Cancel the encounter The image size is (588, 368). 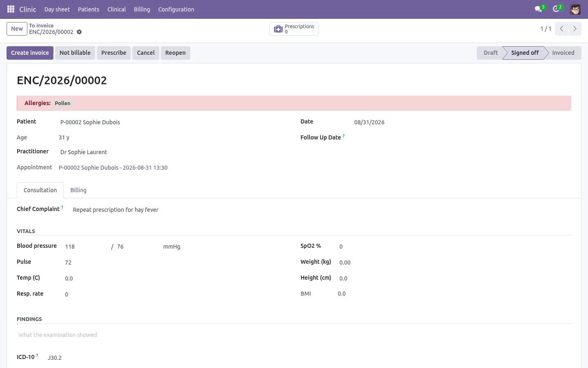146,53
